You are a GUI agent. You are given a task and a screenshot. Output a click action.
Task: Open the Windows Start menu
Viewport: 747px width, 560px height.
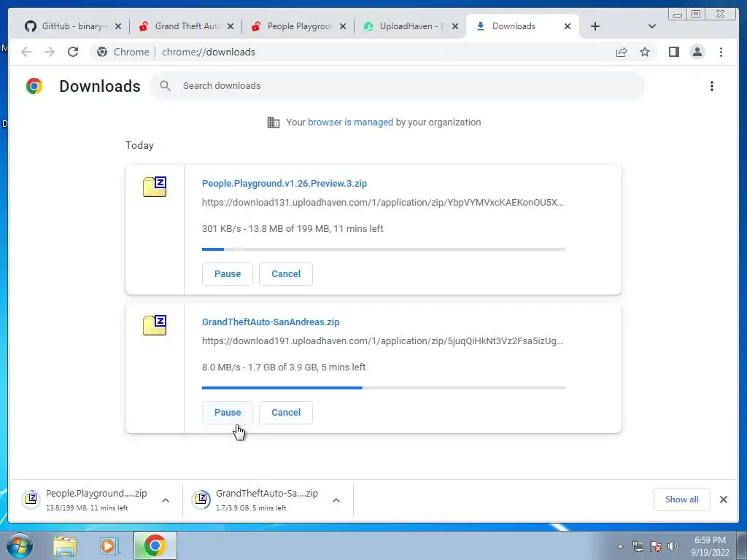point(19,545)
